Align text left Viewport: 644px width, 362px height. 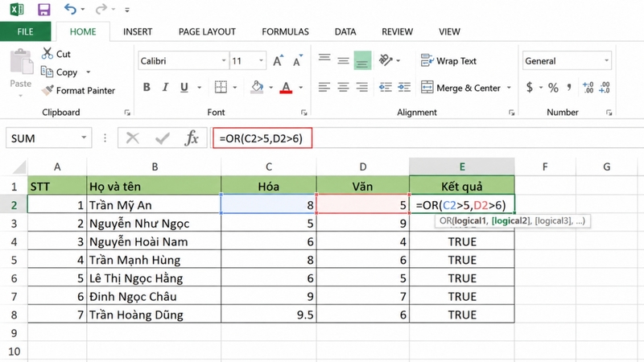(x=324, y=87)
